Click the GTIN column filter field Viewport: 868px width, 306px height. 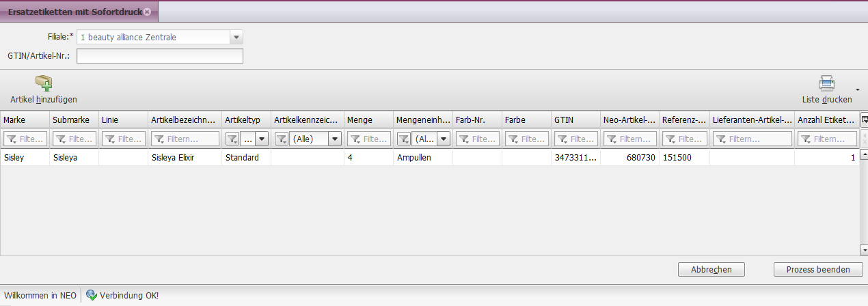(576, 139)
